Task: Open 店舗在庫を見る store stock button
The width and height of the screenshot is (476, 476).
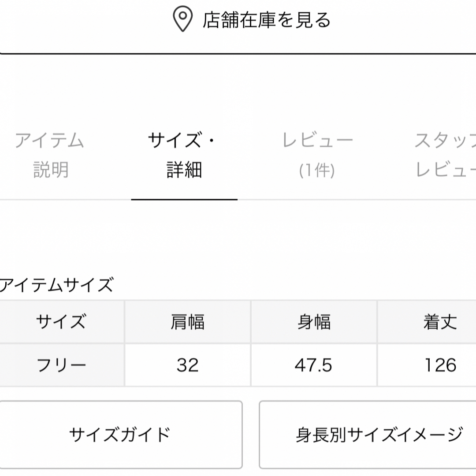Action: tap(238, 27)
